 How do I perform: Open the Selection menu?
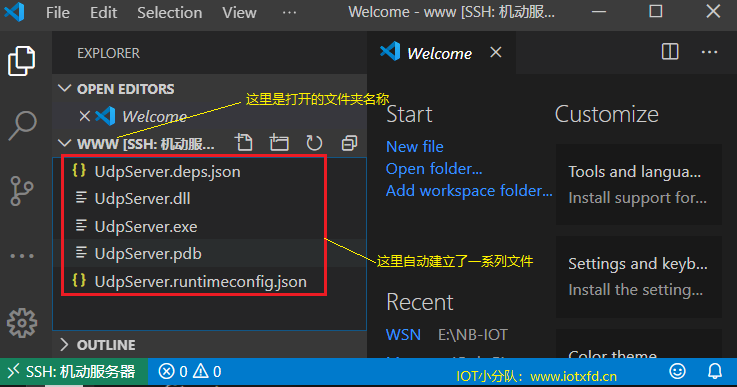170,13
